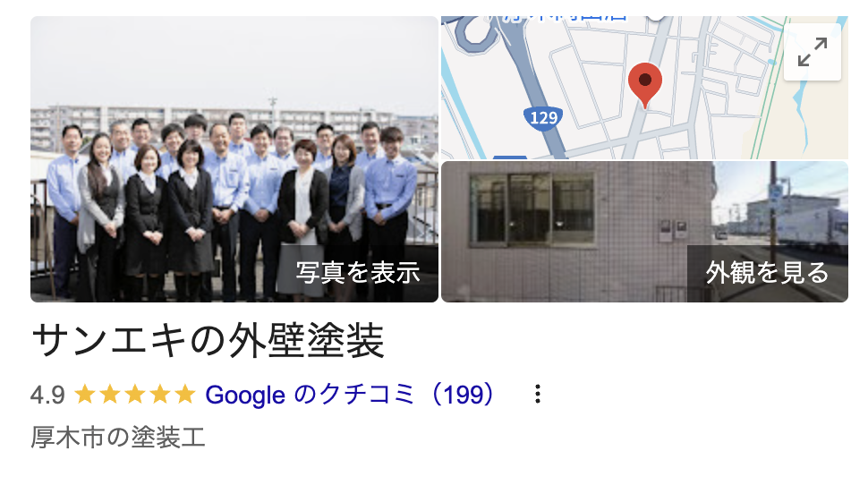Image resolution: width=868 pixels, height=485 pixels.
Task: Click the window on the exterior photo
Action: [x=532, y=208]
